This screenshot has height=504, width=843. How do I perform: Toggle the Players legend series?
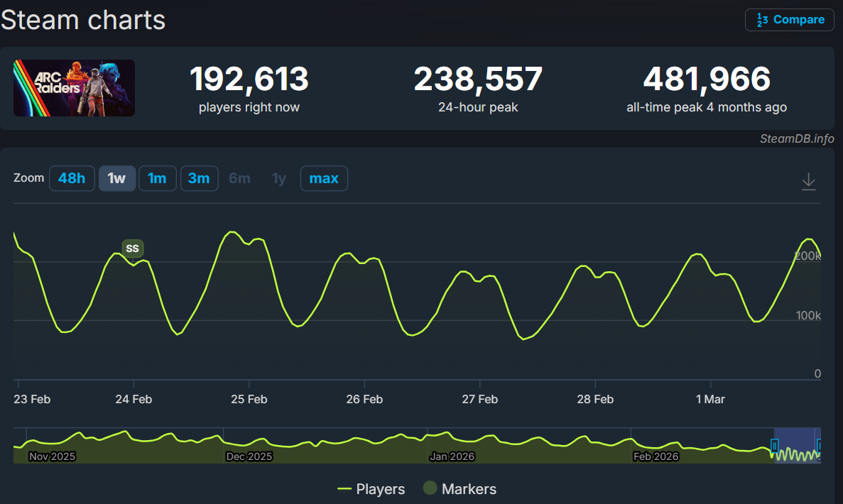371,489
